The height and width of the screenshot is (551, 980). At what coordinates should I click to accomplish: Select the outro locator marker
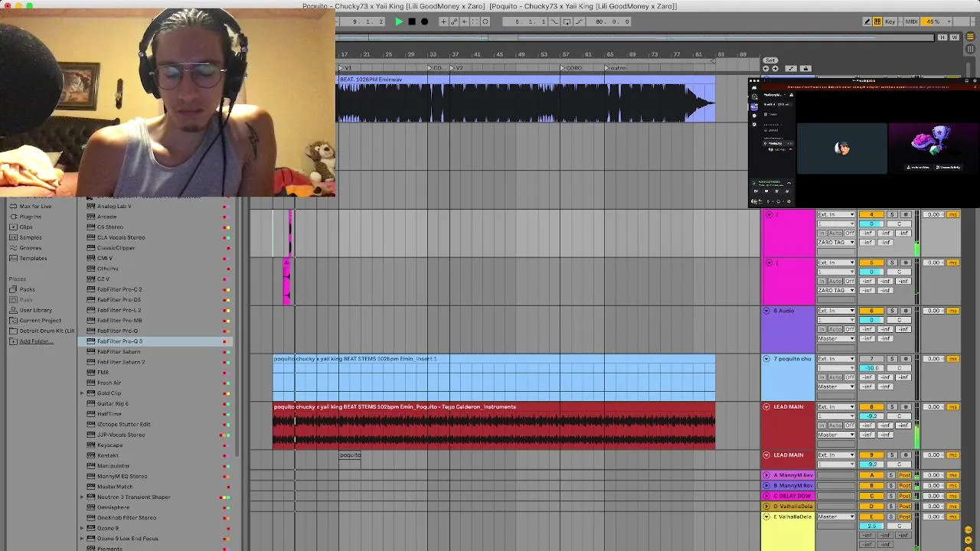pyautogui.click(x=615, y=68)
